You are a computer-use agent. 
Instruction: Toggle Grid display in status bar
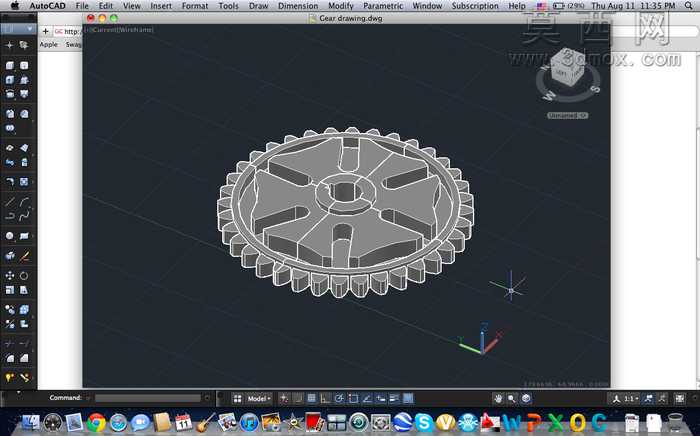pos(312,399)
